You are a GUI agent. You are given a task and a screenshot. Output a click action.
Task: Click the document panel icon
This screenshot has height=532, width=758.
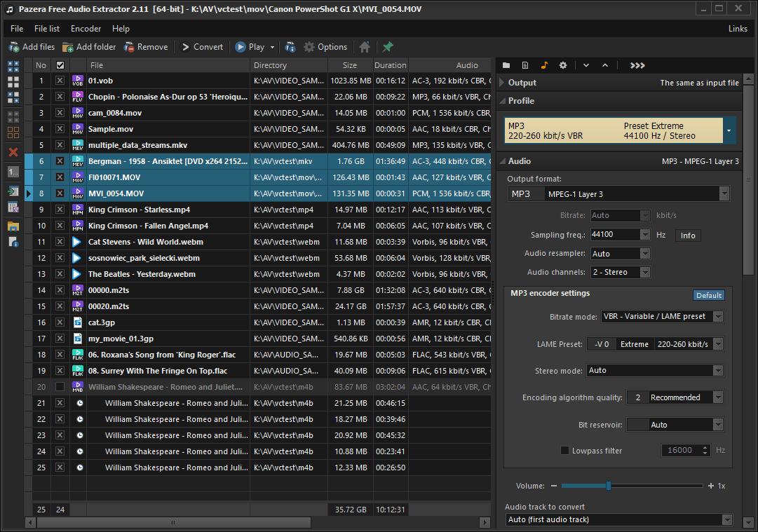(525, 64)
